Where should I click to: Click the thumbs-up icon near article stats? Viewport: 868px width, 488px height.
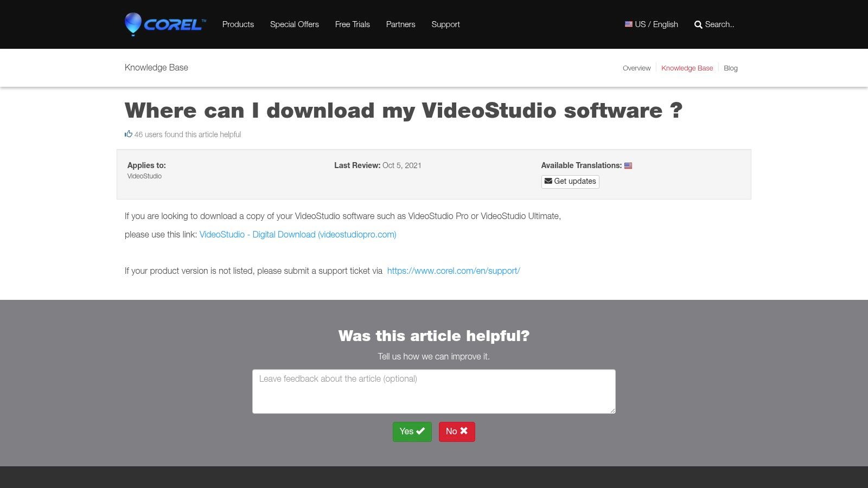[x=129, y=134]
